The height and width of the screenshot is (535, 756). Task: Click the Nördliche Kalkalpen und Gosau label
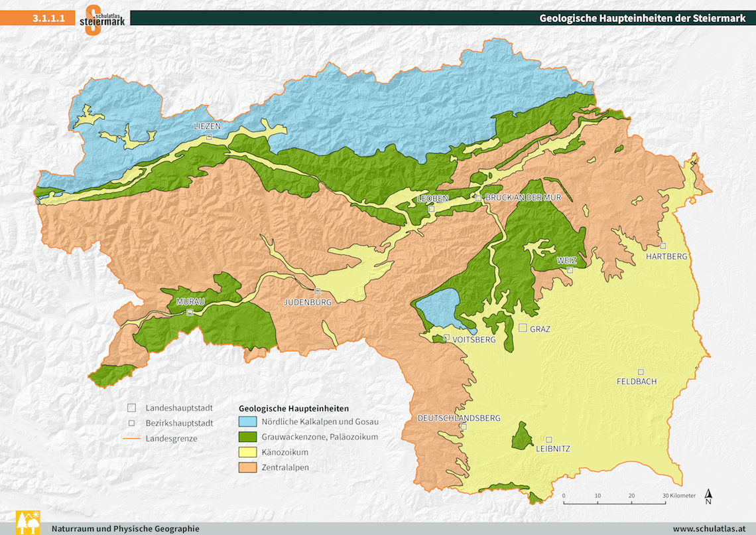pos(320,421)
